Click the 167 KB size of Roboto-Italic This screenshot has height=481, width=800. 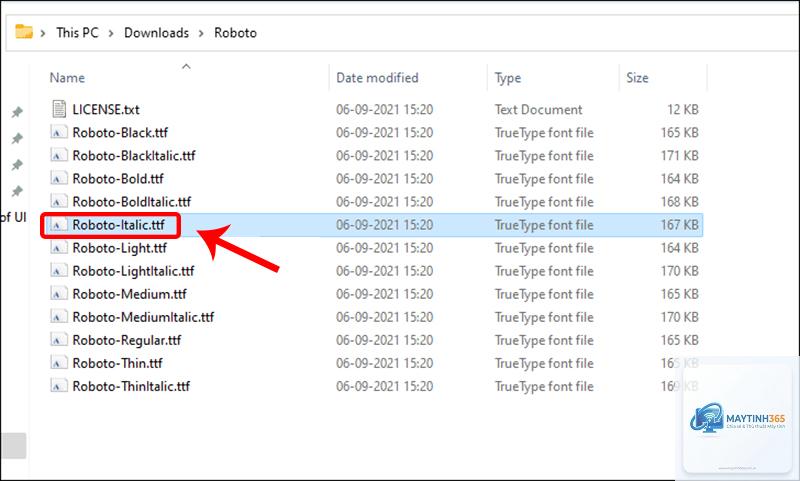point(680,225)
